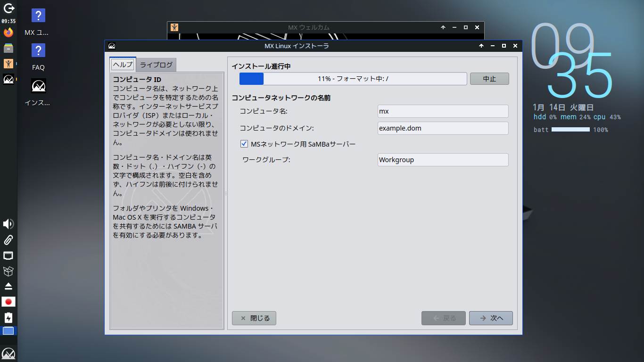The height and width of the screenshot is (362, 644).
Task: Open the MX Linux start menu
Action: tap(8, 354)
